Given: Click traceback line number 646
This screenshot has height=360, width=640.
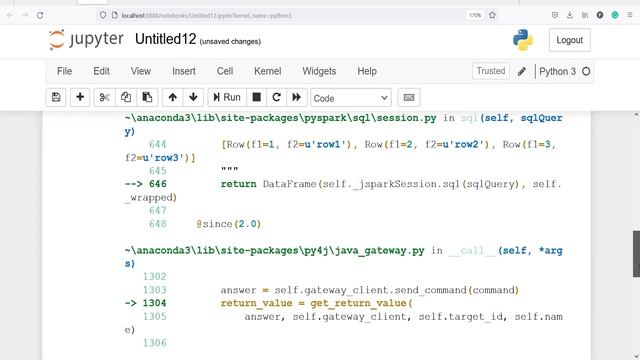Looking at the screenshot, I should click(158, 184).
